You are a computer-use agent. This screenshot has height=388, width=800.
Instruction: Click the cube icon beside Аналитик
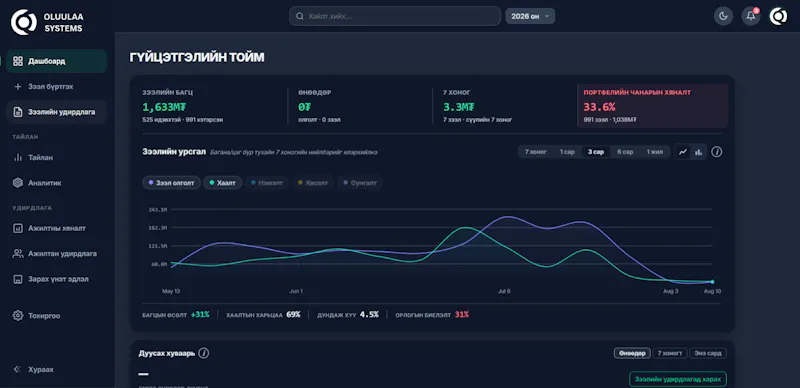(18, 182)
